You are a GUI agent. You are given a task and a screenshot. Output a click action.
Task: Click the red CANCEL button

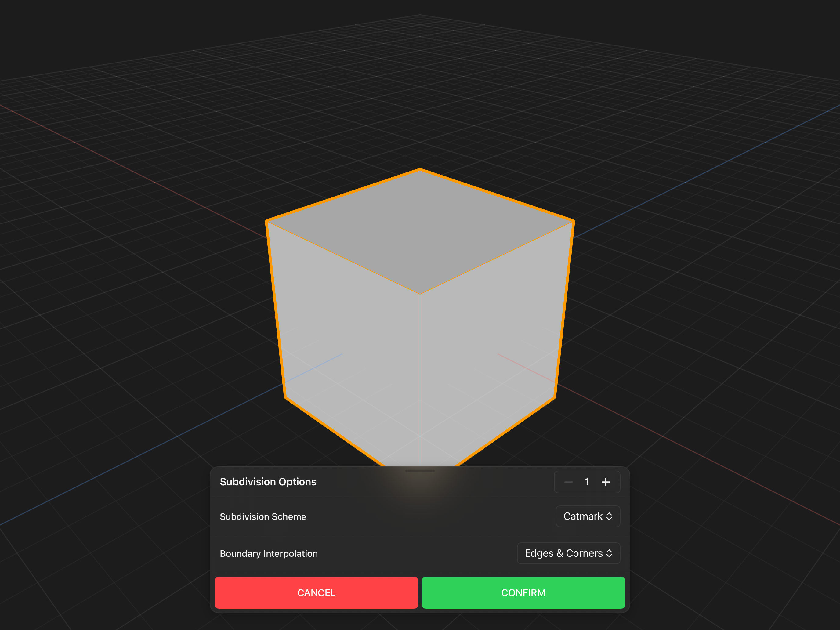pyautogui.click(x=316, y=592)
